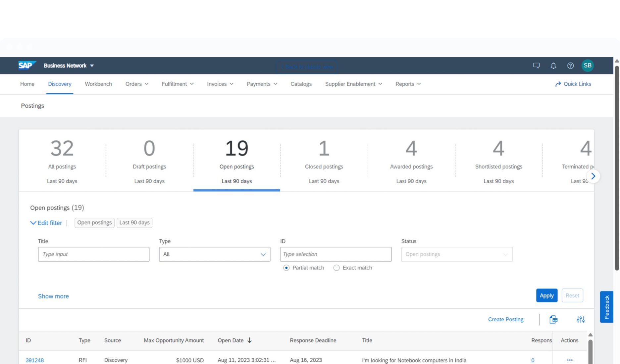Select the Closed postings tile
Screen dimensions: 620x364
coord(324,160)
